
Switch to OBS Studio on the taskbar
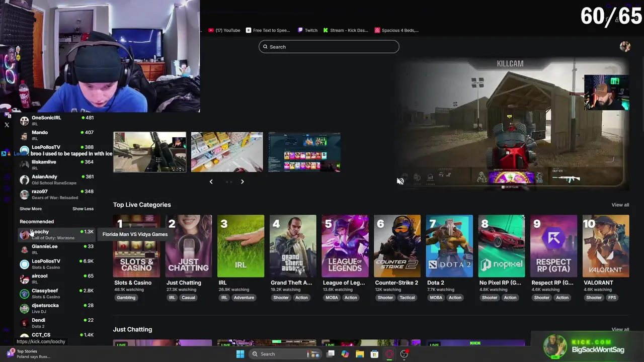[404, 354]
